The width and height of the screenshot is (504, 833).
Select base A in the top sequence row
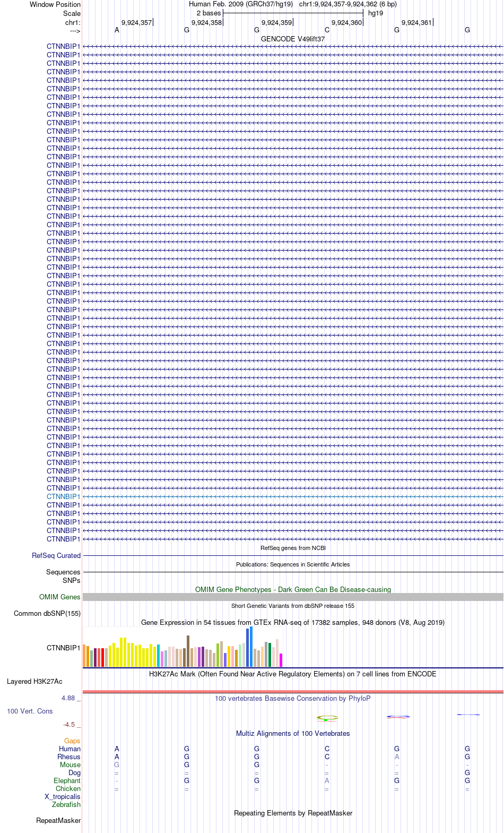pyautogui.click(x=117, y=30)
